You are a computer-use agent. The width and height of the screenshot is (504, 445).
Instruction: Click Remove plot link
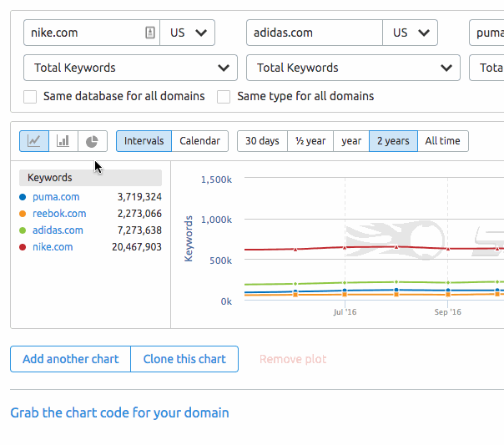293,359
